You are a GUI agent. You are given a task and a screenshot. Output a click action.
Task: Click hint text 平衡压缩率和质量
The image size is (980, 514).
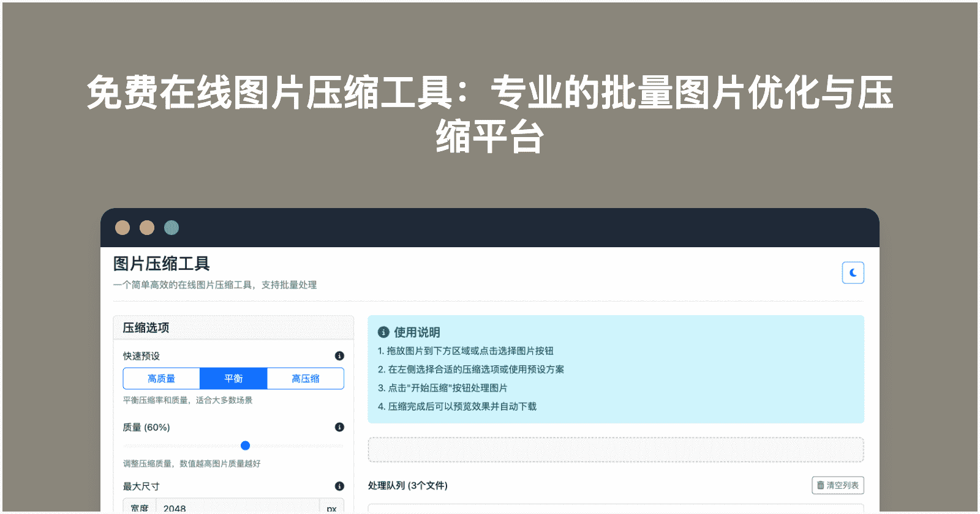[188, 400]
